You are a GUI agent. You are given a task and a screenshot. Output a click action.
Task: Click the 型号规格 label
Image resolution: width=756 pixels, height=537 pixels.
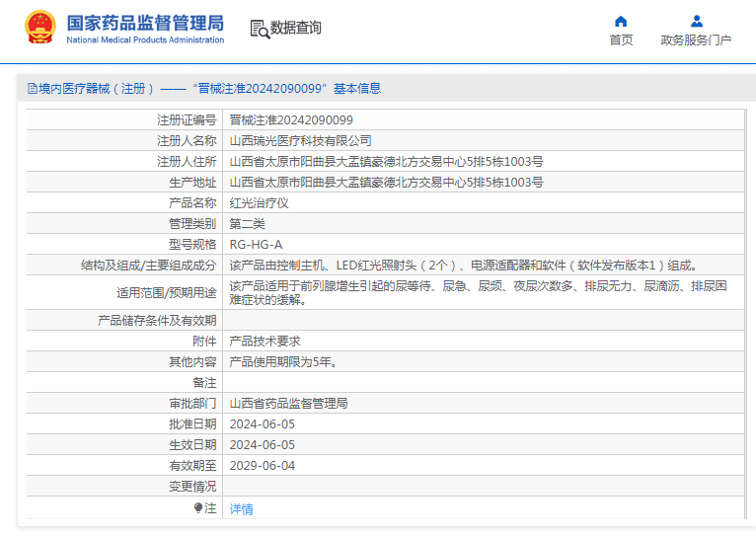click(192, 245)
